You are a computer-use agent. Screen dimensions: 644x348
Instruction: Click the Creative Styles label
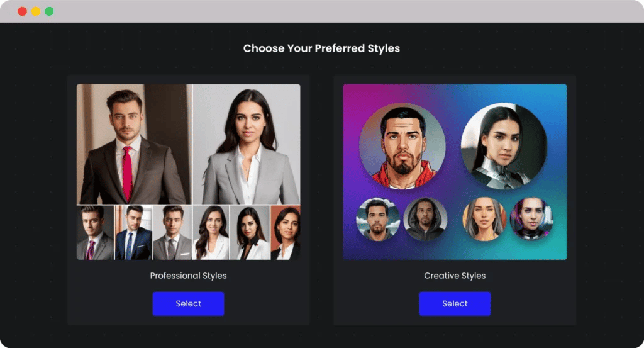pos(455,276)
